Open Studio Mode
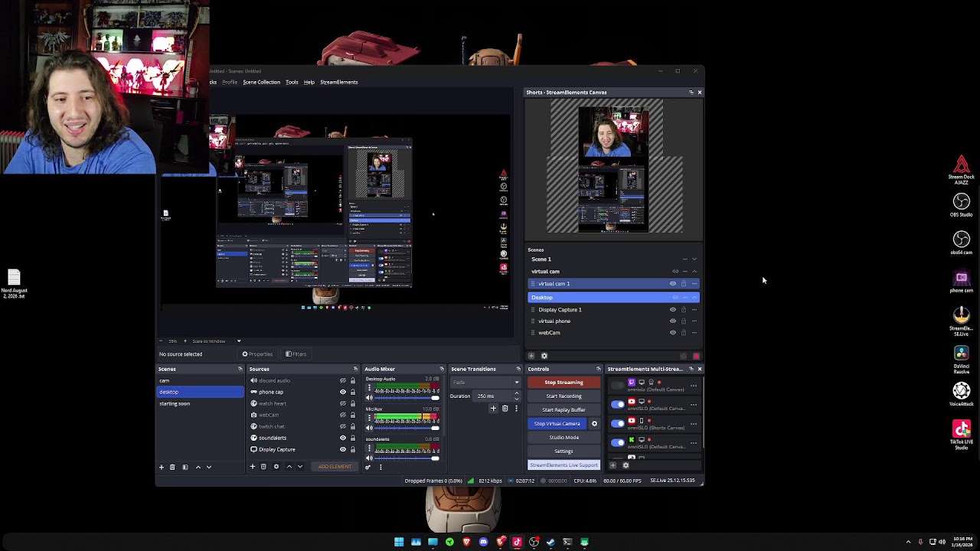The width and height of the screenshot is (980, 551). (x=563, y=438)
